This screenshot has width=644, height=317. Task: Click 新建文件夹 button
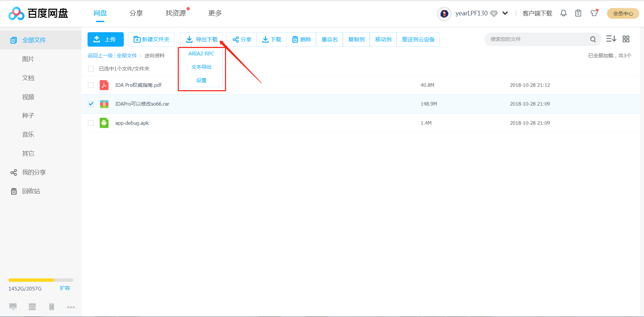tap(151, 40)
